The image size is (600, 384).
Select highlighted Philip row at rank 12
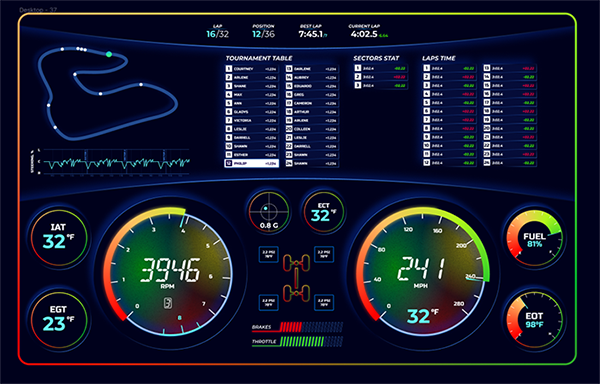tap(251, 163)
